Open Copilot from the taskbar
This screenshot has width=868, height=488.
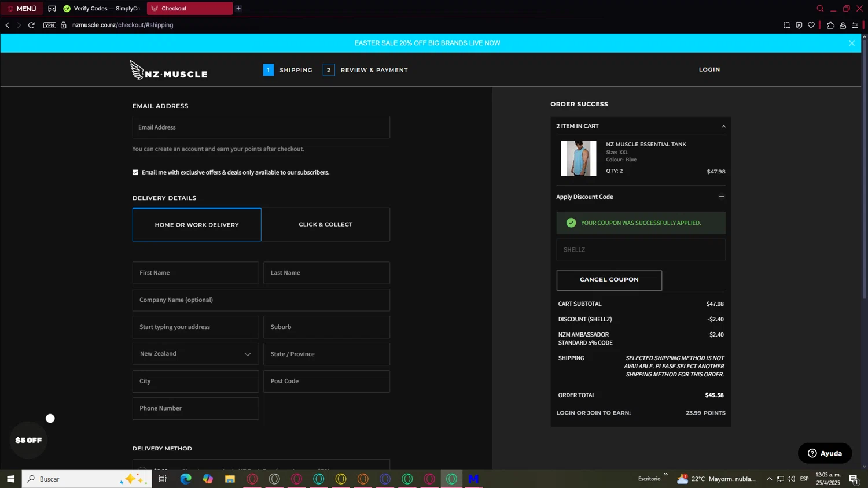208,479
